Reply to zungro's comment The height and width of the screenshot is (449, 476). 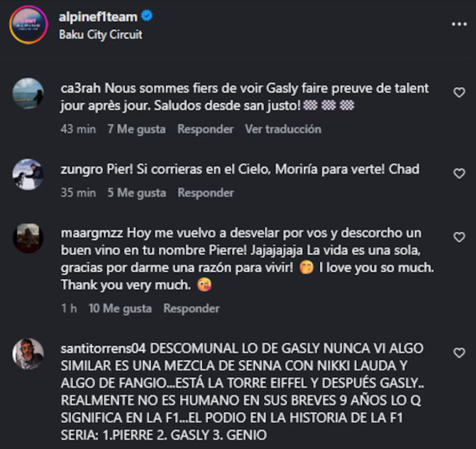coord(206,193)
